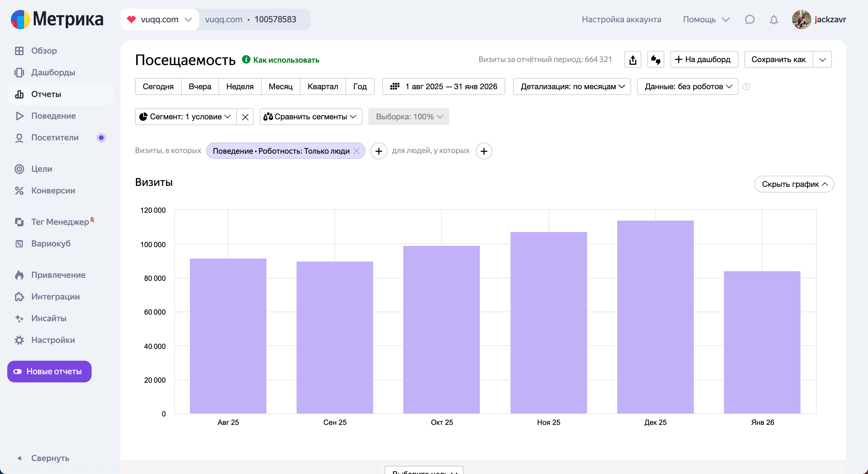Open Поведение in the sidebar menu
Image resolution: width=868 pixels, height=474 pixels.
click(53, 116)
